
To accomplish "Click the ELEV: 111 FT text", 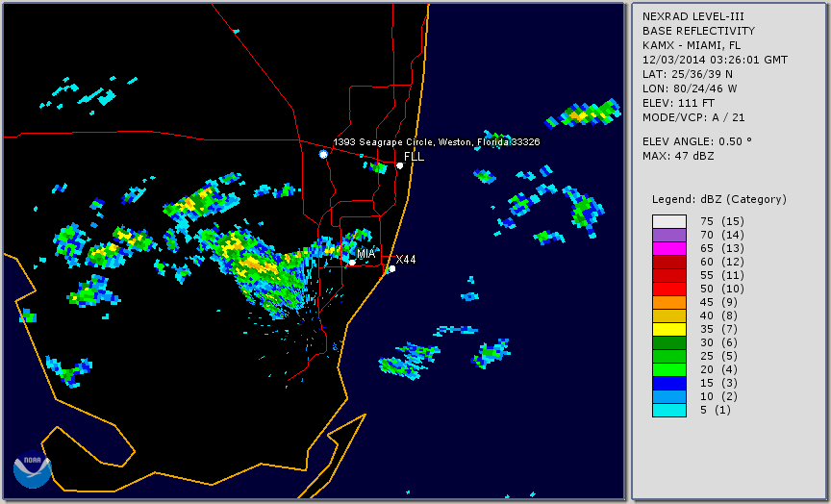I will coord(678,103).
